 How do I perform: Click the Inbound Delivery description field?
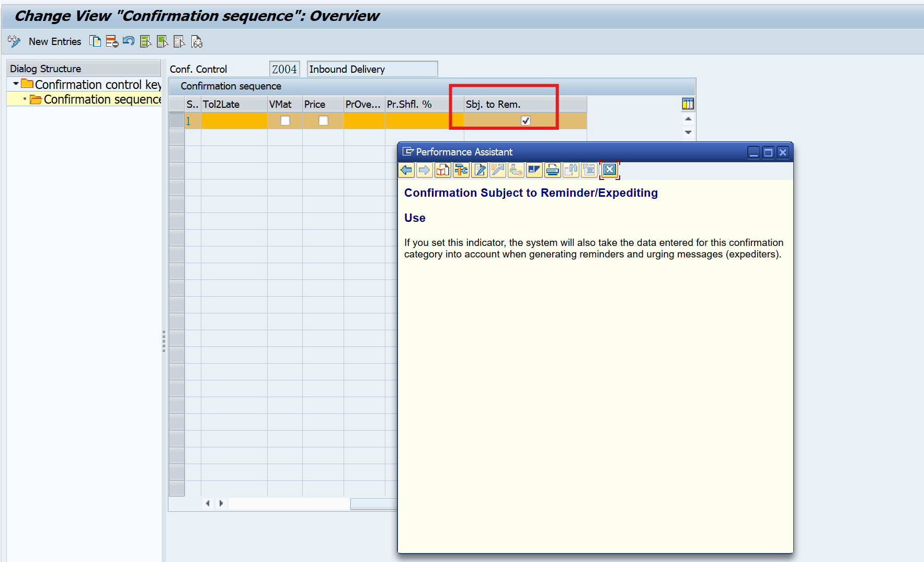(x=372, y=69)
